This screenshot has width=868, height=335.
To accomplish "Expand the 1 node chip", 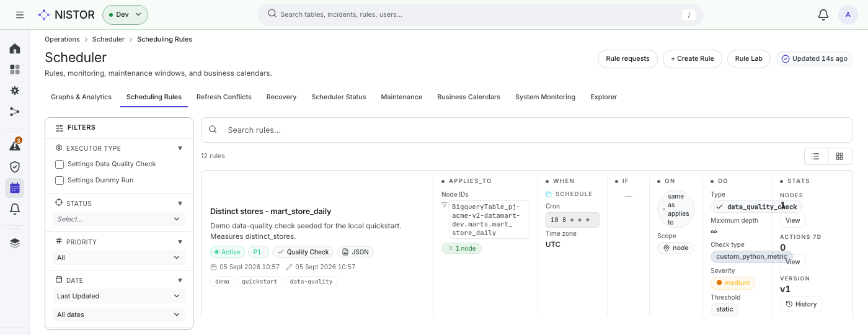I will coord(461,248).
